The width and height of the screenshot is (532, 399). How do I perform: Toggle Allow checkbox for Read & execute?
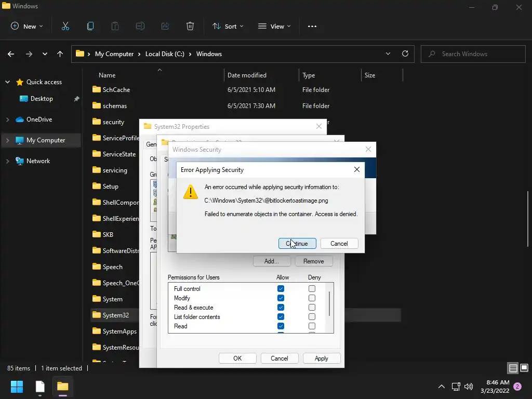tap(281, 308)
